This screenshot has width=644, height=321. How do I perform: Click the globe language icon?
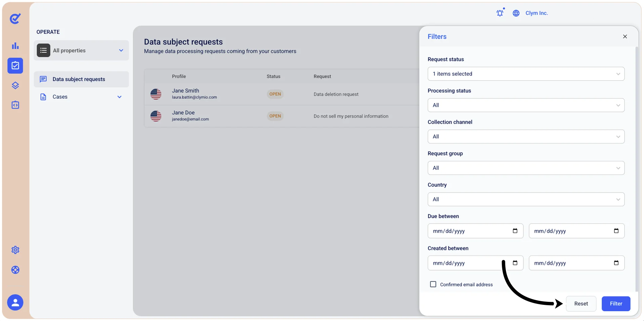(516, 13)
